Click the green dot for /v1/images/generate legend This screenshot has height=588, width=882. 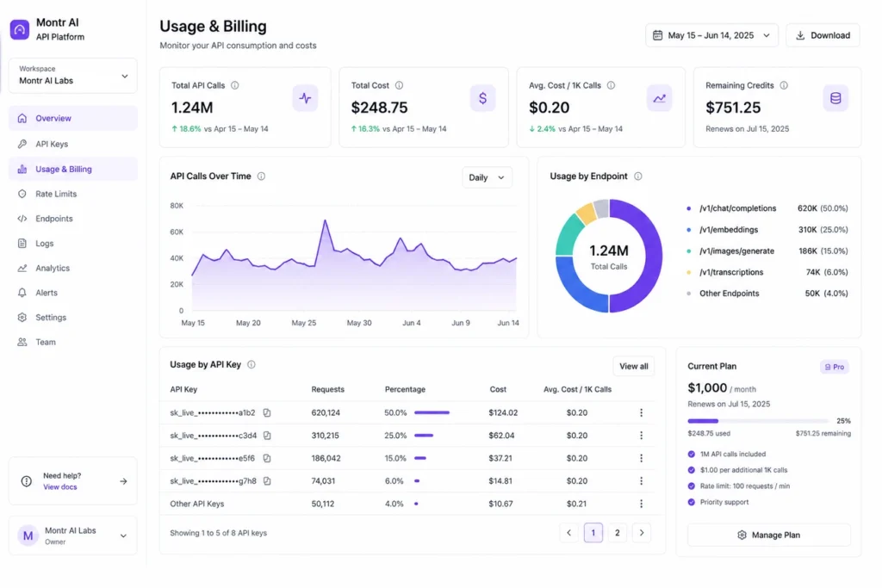[688, 251]
